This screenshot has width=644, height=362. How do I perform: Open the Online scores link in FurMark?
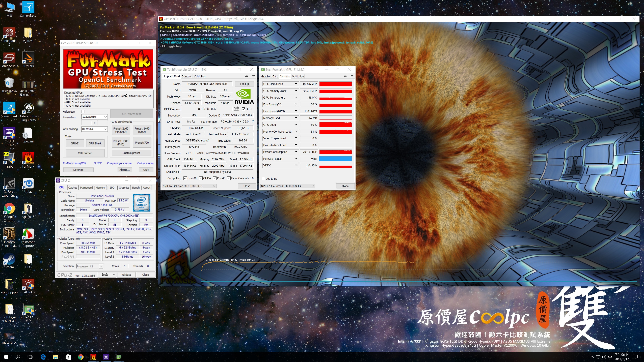145,163
